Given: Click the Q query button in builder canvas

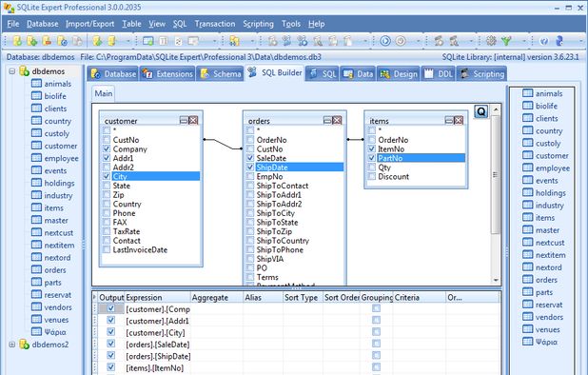Looking at the screenshot, I should [481, 111].
